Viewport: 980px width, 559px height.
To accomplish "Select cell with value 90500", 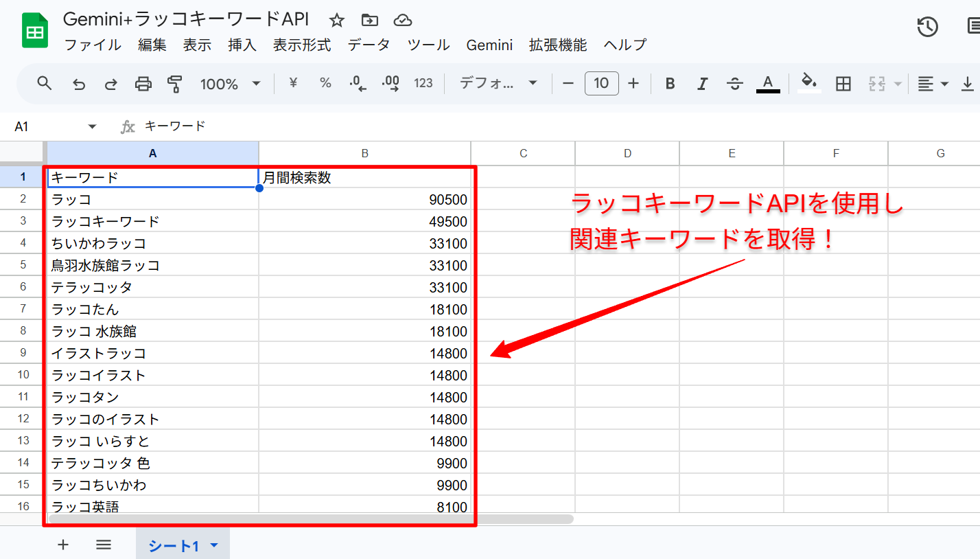I will tap(365, 199).
